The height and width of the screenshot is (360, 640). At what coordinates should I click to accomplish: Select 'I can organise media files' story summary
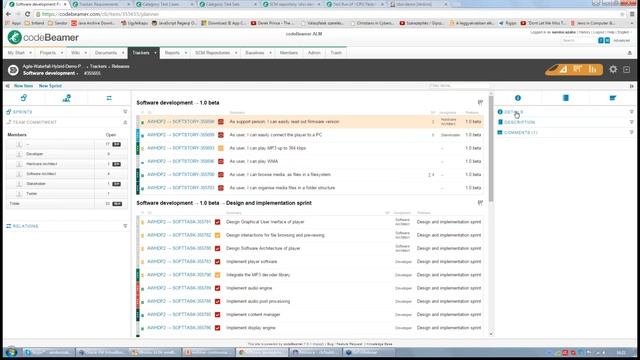pos(282,188)
